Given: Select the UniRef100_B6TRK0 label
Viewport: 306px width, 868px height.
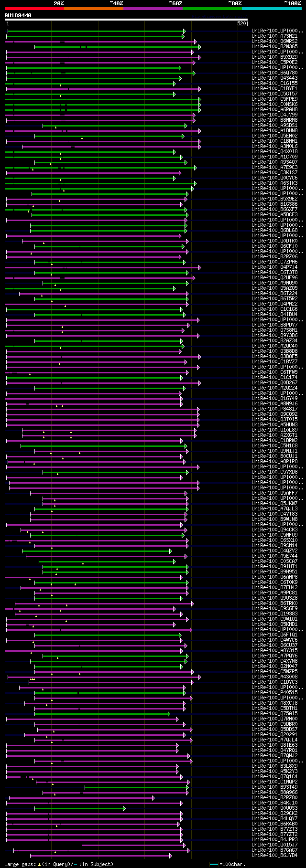Looking at the screenshot, I should tap(274, 603).
